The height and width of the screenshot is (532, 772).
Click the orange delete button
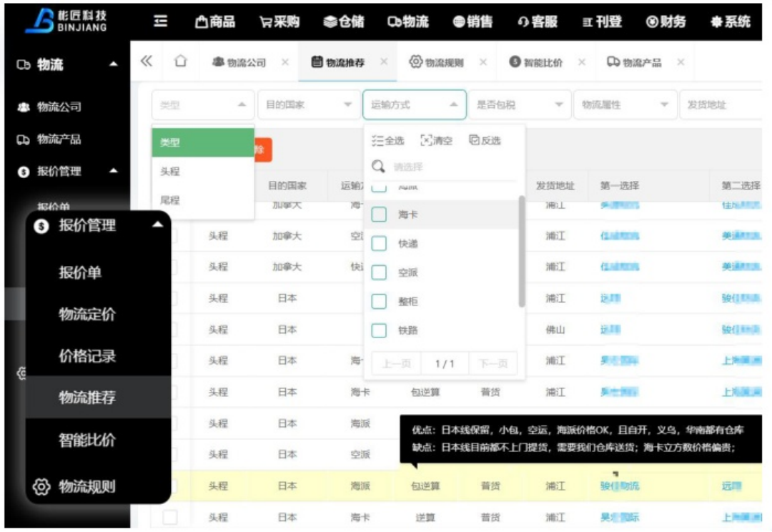(262, 149)
